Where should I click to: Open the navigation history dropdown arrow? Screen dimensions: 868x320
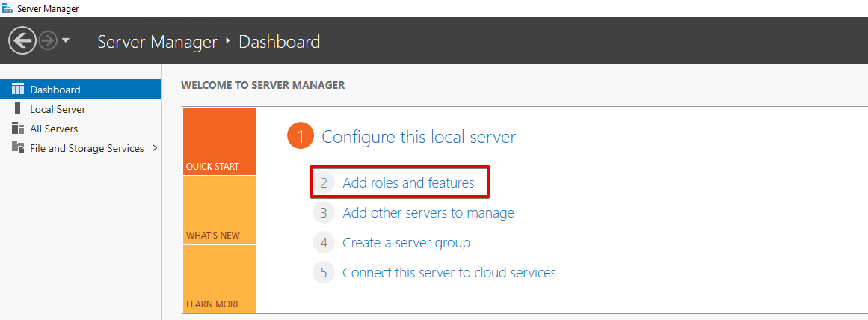(x=65, y=40)
